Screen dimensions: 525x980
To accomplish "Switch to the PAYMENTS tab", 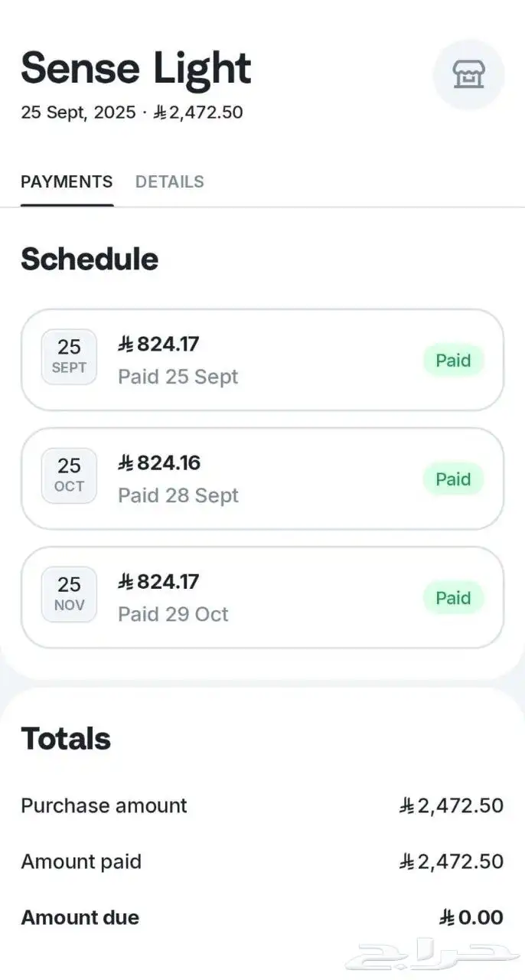I will tap(67, 182).
